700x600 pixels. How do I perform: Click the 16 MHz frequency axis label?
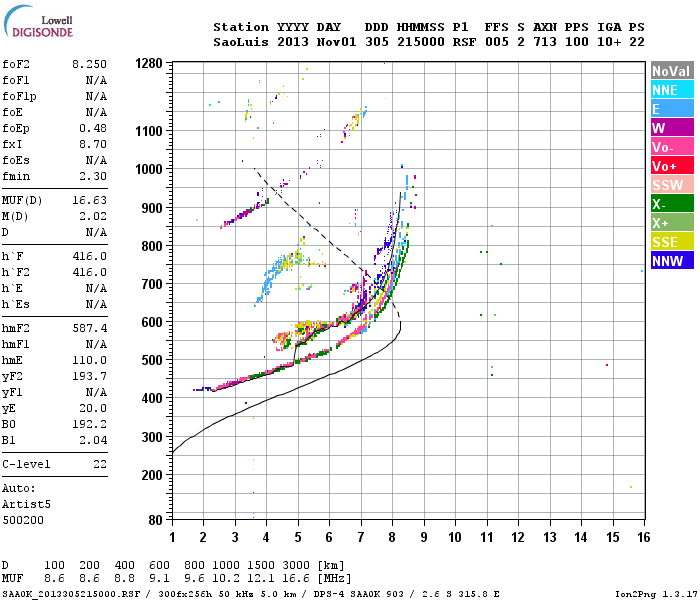click(644, 537)
